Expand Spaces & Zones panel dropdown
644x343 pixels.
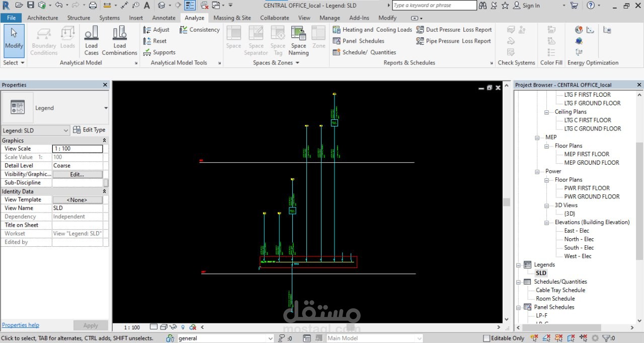276,63
